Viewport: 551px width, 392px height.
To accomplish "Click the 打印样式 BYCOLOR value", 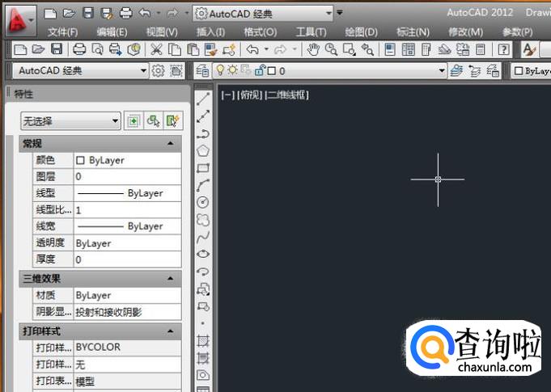I will tap(128, 347).
